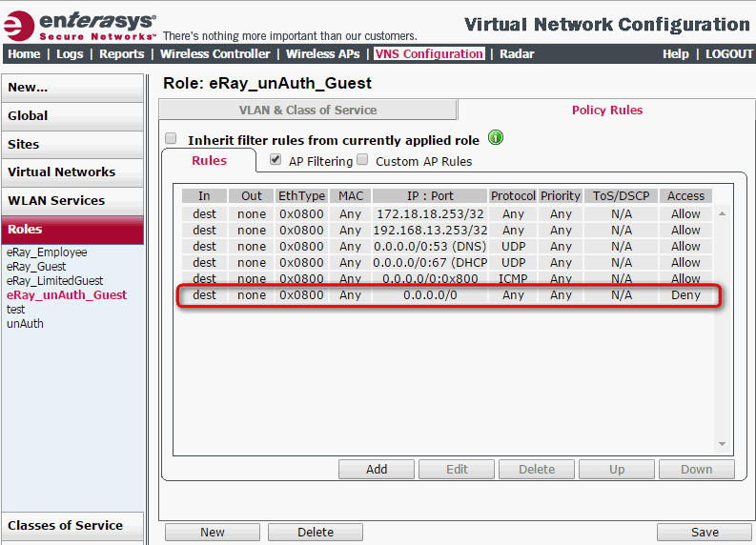Open the Home menu
This screenshot has width=756, height=545.
pos(24,54)
